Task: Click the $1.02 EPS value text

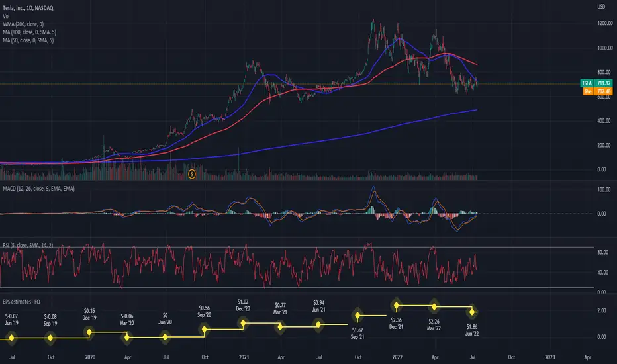Action: pyautogui.click(x=243, y=302)
